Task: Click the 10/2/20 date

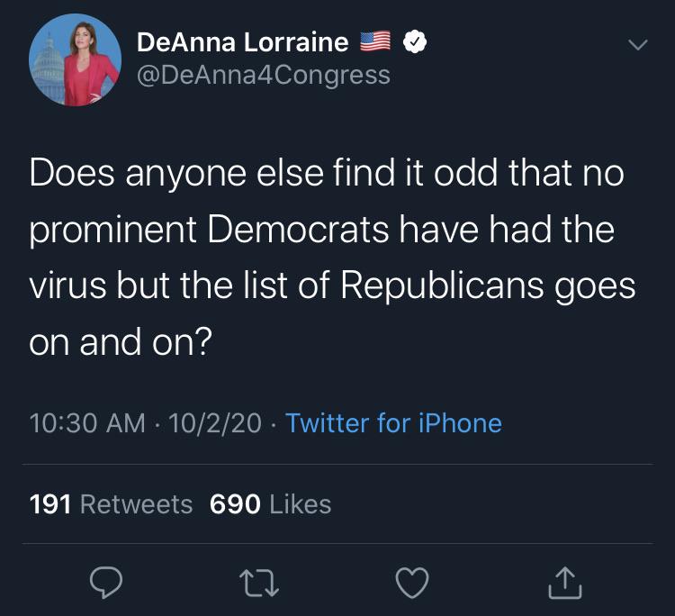Action: (x=215, y=422)
